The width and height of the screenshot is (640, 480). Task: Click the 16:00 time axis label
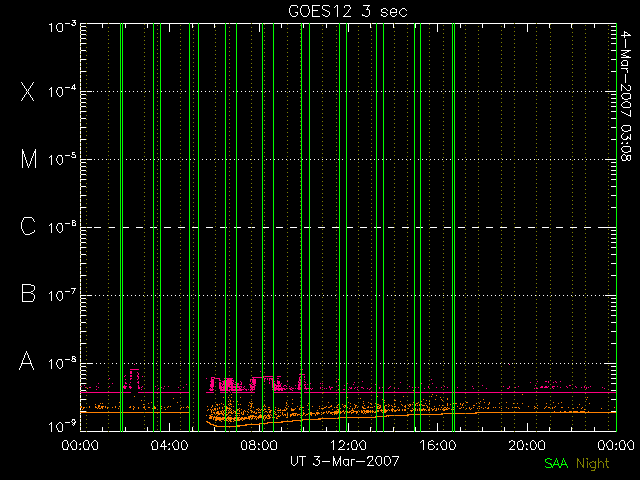click(x=438, y=445)
